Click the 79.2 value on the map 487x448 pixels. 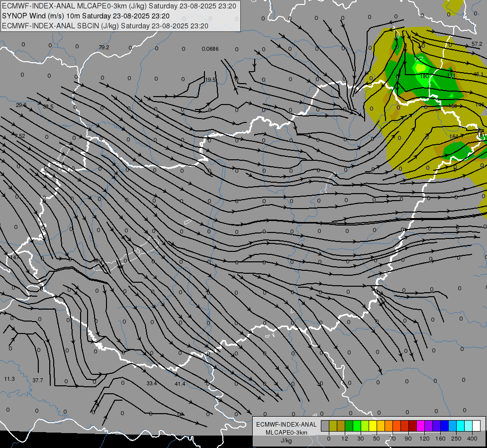point(104,48)
